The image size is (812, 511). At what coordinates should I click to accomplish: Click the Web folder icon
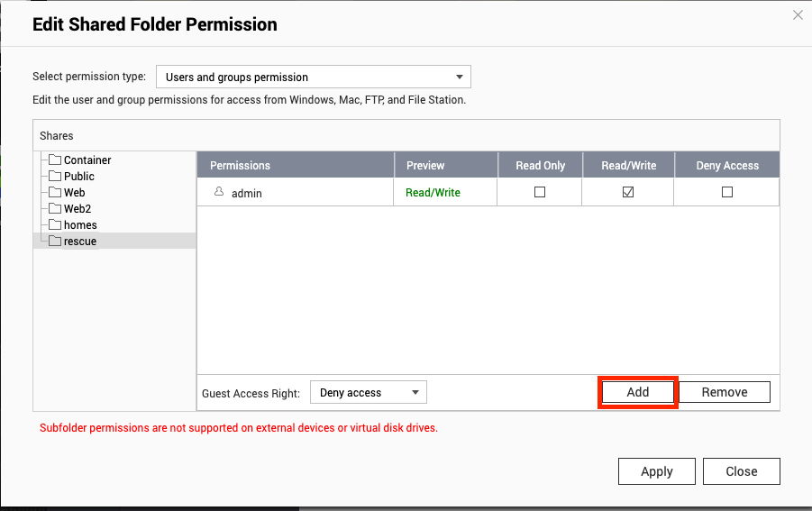click(55, 192)
